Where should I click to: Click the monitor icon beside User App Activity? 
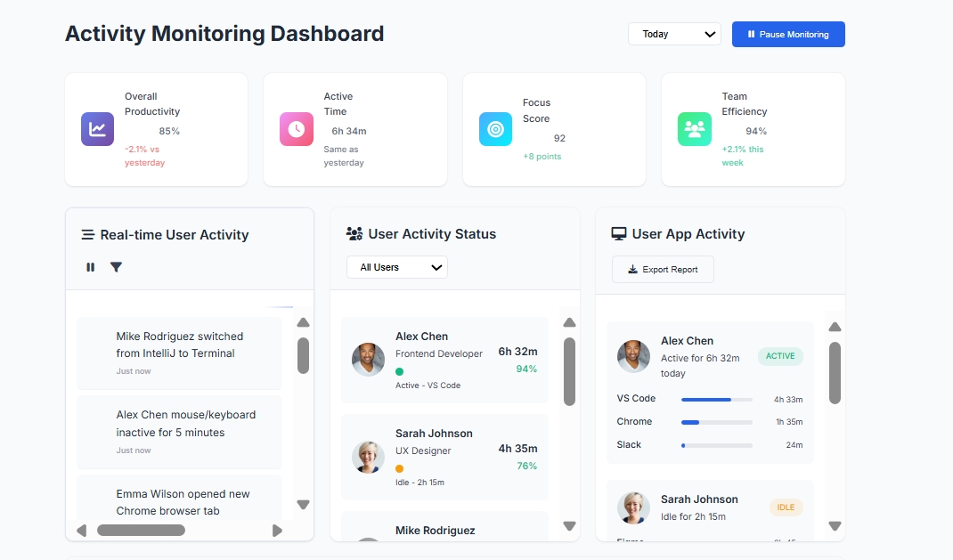(618, 233)
